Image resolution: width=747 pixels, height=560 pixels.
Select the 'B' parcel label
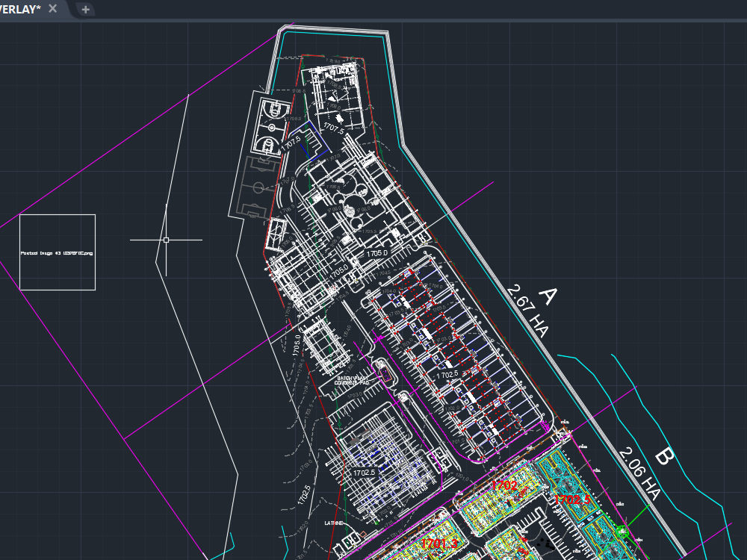coord(663,456)
